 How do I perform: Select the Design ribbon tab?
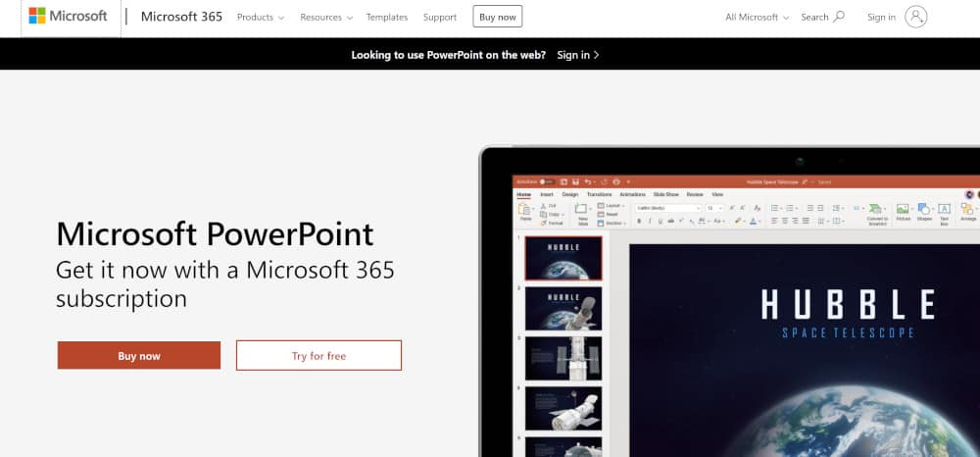pos(570,194)
